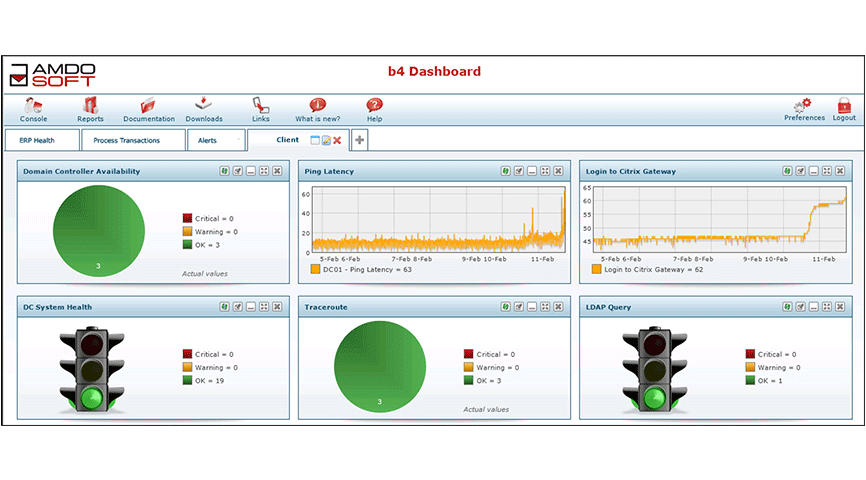The width and height of the screenshot is (866, 480).
Task: Open the What is new? icon
Action: pos(318,104)
